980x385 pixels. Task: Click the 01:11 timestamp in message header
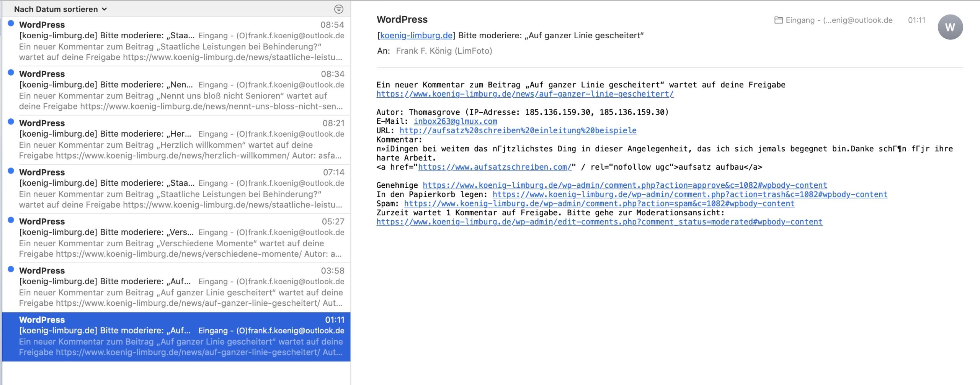click(x=916, y=20)
